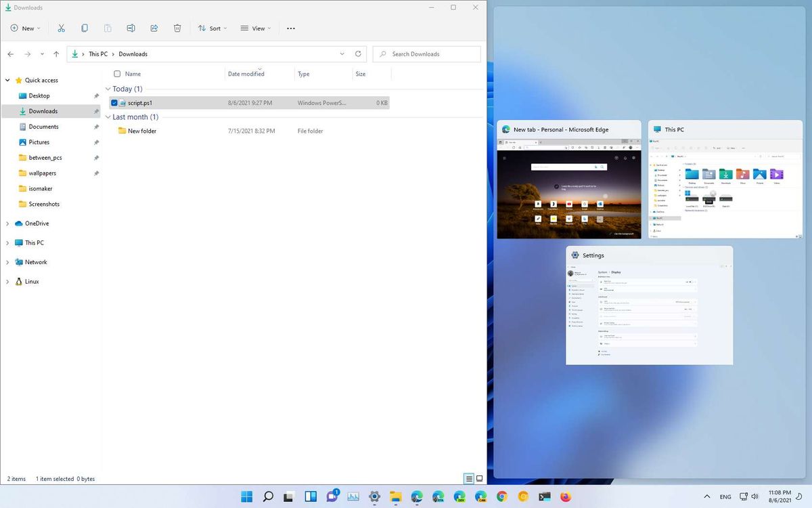812x508 pixels.
Task: Click the Refresh icon in the address bar
Action: tap(358, 54)
